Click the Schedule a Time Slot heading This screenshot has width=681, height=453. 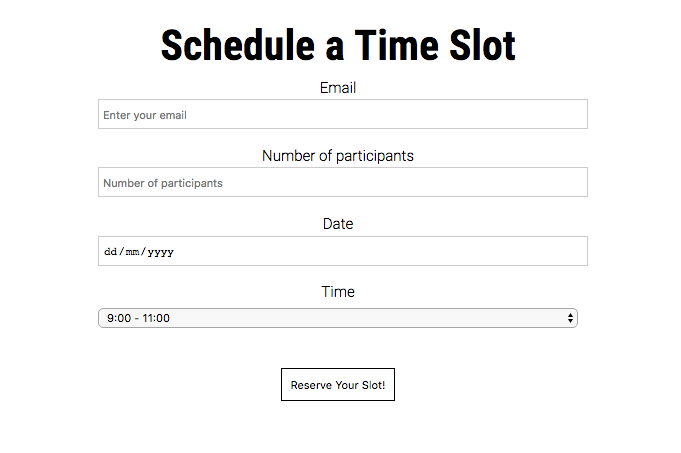[x=338, y=46]
